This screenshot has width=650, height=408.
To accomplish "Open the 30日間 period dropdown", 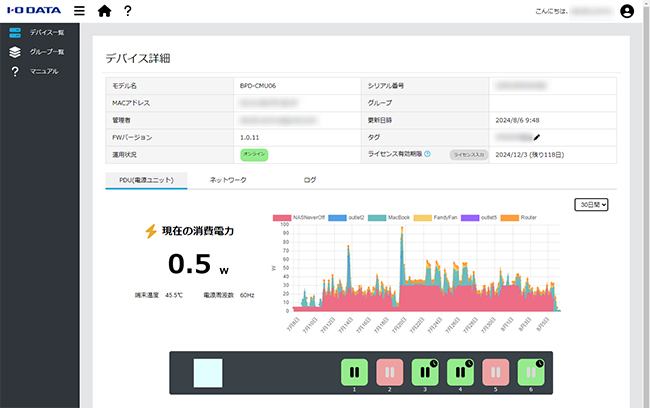I will 591,204.
